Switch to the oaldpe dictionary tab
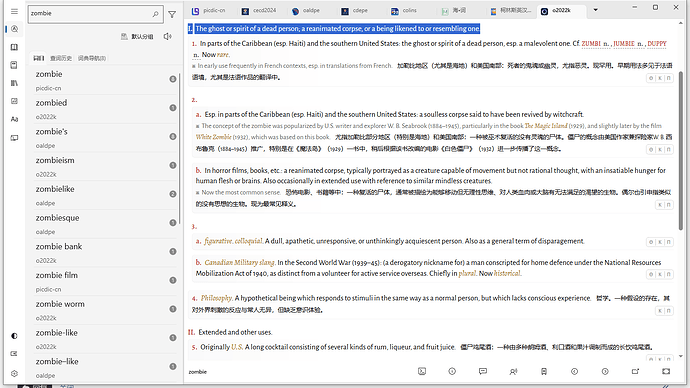This screenshot has width=690, height=388. click(x=306, y=11)
